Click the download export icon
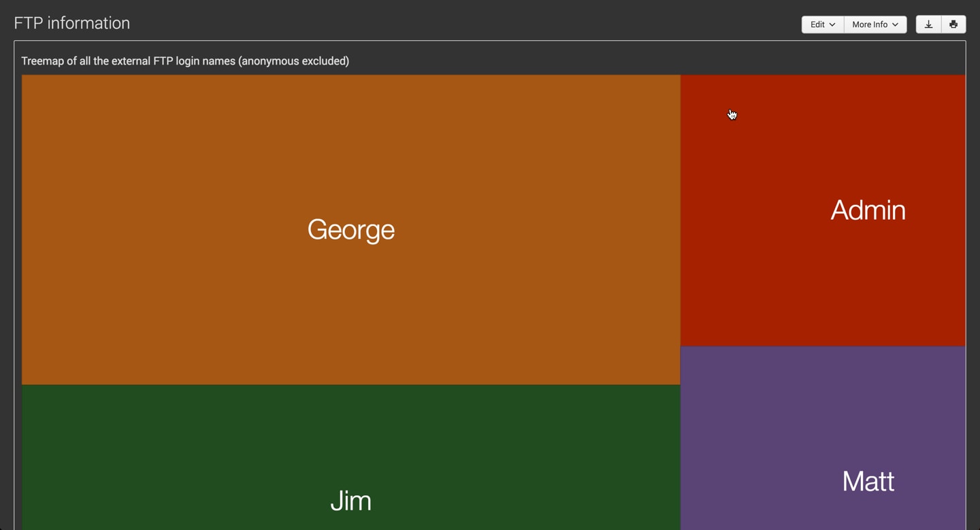The width and height of the screenshot is (980, 530). (x=928, y=24)
